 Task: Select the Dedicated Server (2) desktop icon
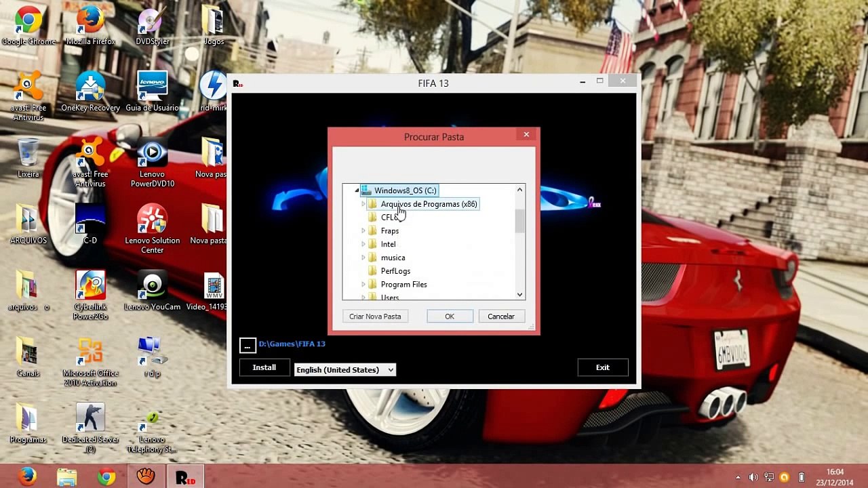(x=90, y=428)
